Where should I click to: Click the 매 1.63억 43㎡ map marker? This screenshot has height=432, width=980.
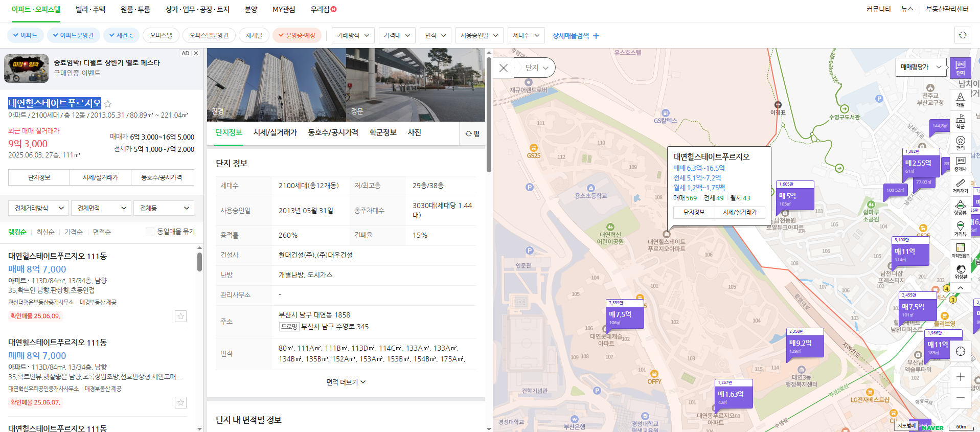[x=734, y=394]
